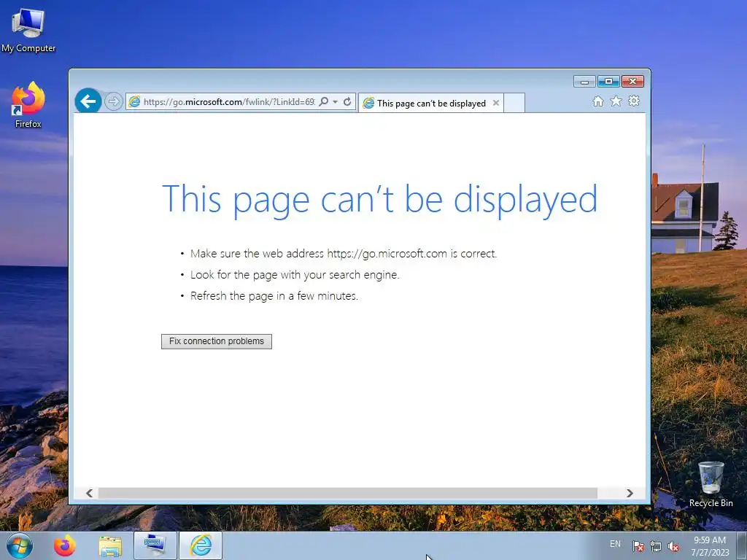Image resolution: width=747 pixels, height=560 pixels.
Task: Close the 'This page can't be displayed' tab
Action: pos(496,103)
